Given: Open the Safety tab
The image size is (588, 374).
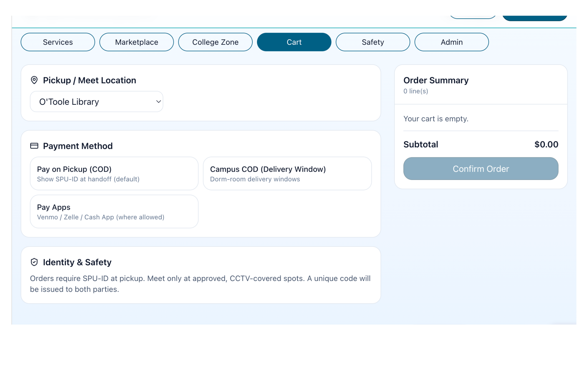Looking at the screenshot, I should [373, 42].
